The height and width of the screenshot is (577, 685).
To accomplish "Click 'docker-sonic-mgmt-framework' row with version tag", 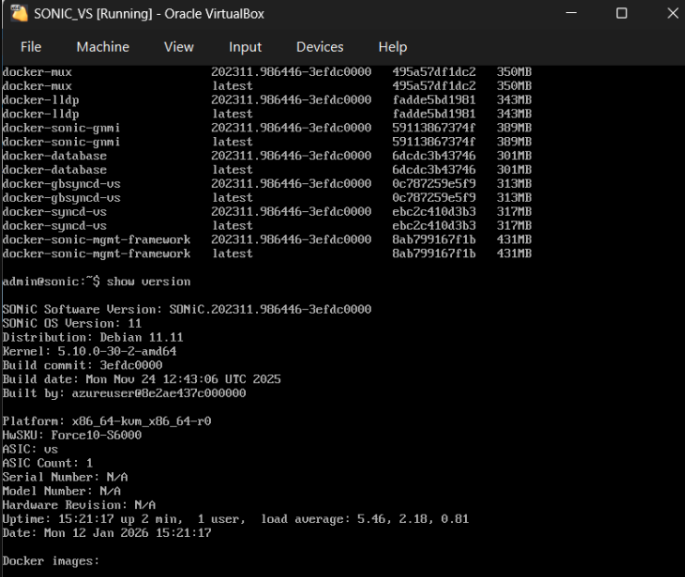I will tap(267, 239).
